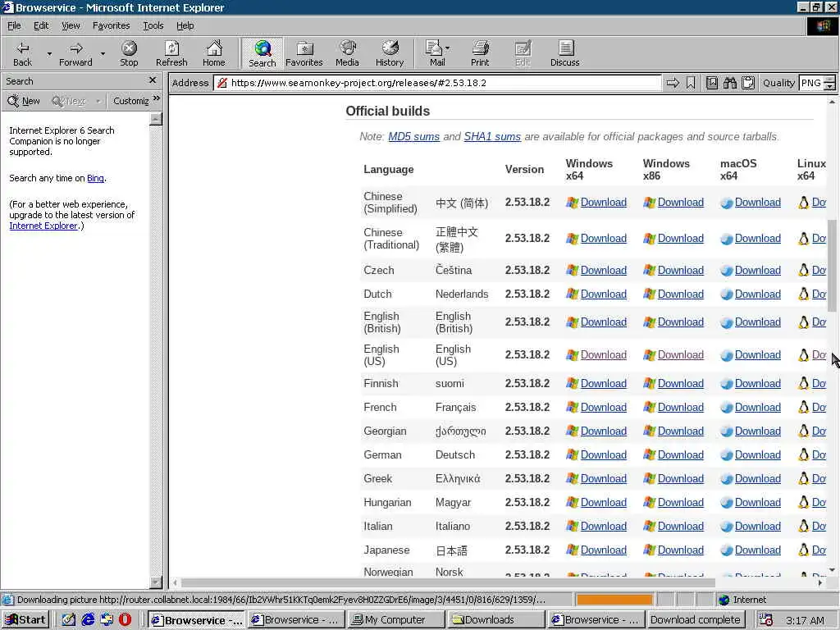The image size is (840, 630).
Task: Click the binoculars find icon
Action: pos(729,83)
